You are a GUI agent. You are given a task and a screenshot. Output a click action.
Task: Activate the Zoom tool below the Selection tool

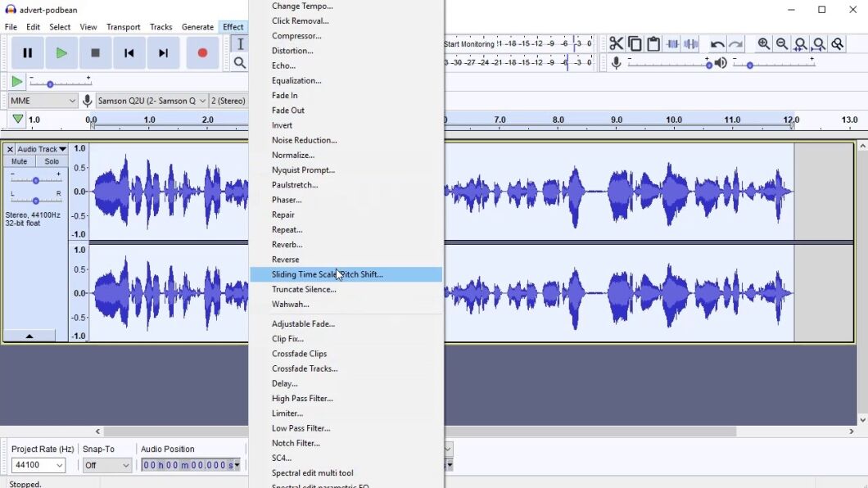240,62
